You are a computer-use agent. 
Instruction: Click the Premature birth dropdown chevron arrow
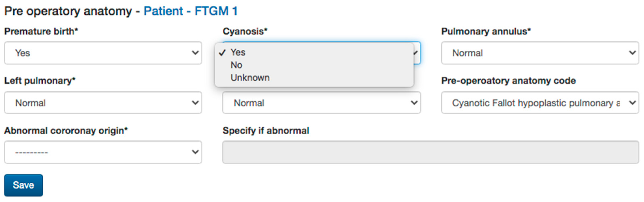point(195,53)
